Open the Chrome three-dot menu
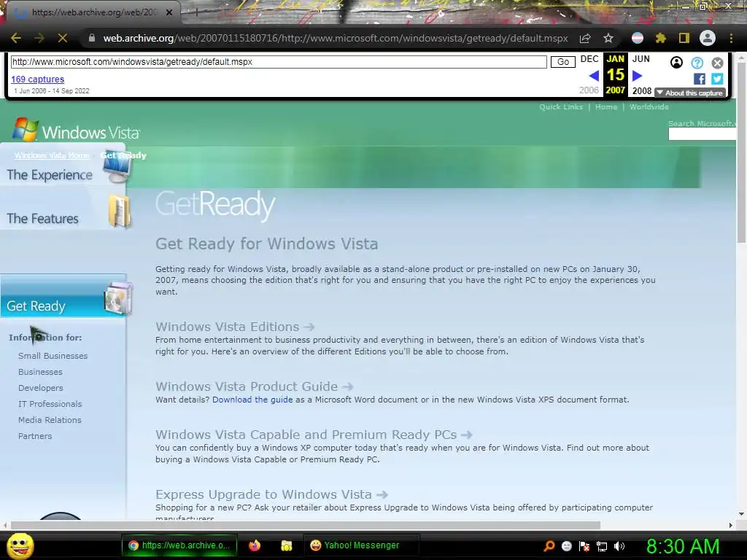This screenshot has height=560, width=747. [x=731, y=38]
